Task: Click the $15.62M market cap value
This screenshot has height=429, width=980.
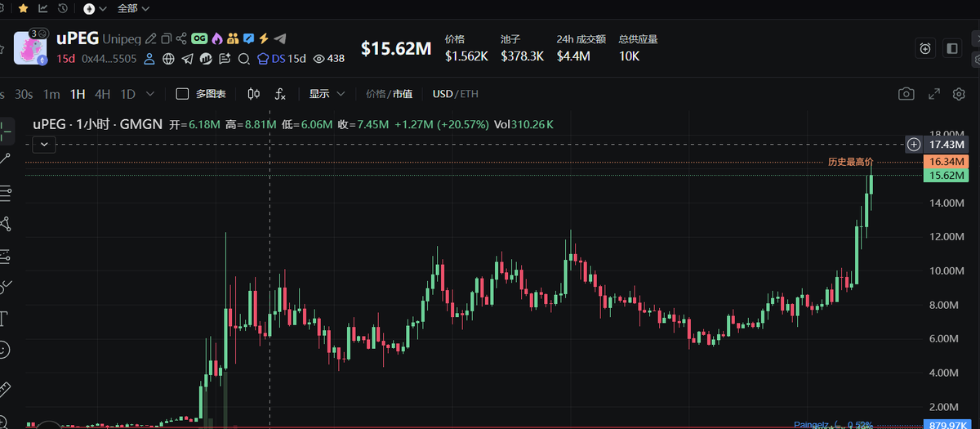Action: click(x=396, y=48)
